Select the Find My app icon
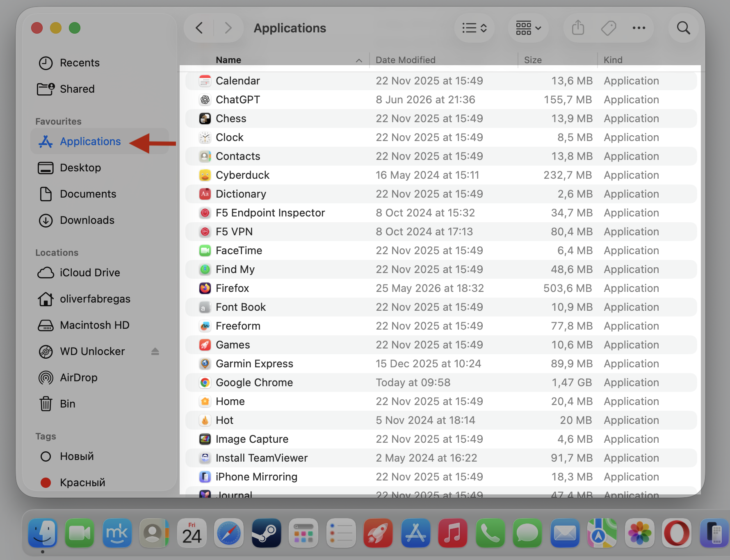730x560 pixels. click(x=205, y=269)
